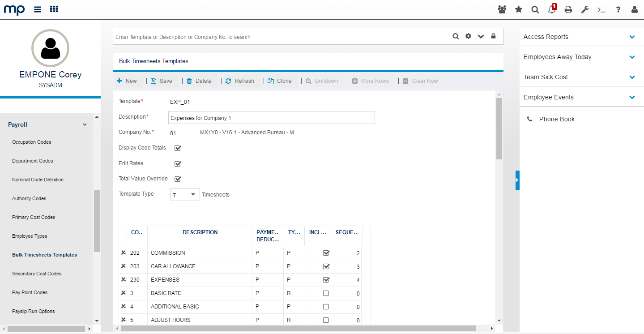Viewport: 644px width, 334px height.
Task: Click the vertical form scrollbar
Action: click(499, 129)
